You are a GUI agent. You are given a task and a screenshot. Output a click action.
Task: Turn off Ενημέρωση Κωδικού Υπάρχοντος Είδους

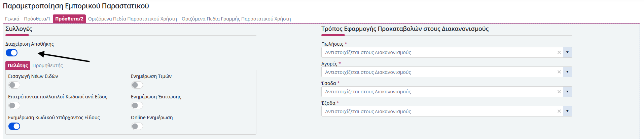tap(14, 126)
